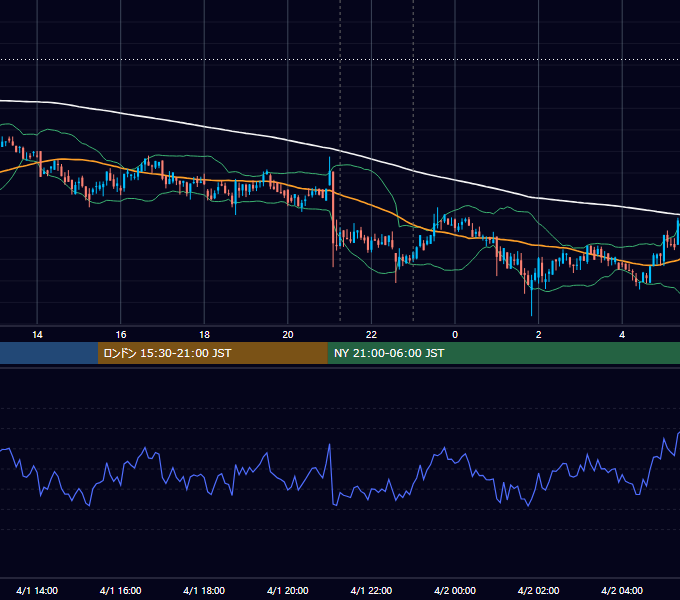Click the '4/2 04:00' date label
The image size is (680, 600).
[x=622, y=590]
